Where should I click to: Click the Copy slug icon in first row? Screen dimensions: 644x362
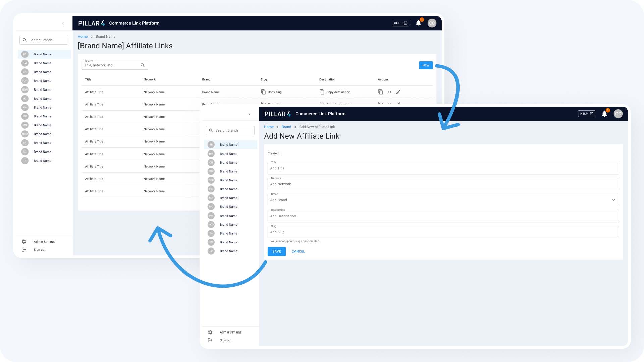(x=263, y=92)
